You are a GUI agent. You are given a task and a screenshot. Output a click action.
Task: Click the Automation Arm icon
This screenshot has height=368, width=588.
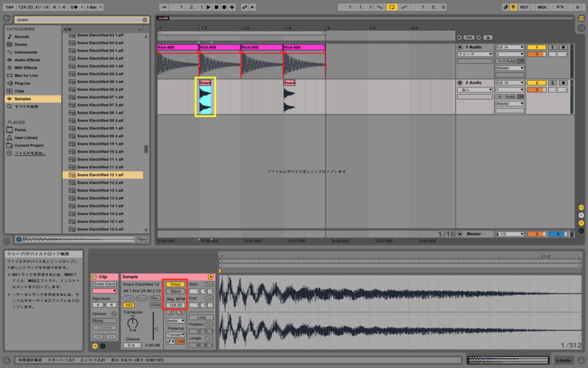[245, 7]
